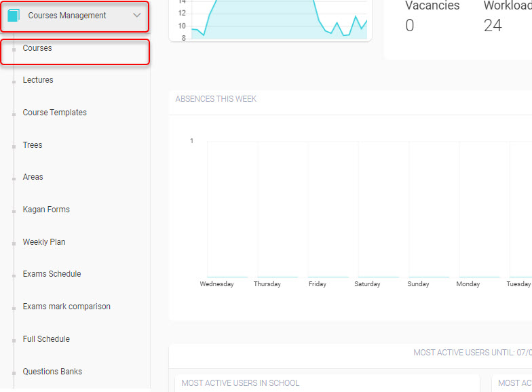The image size is (532, 392).
Task: Click the Vacancies count statistic
Action: coord(410,26)
